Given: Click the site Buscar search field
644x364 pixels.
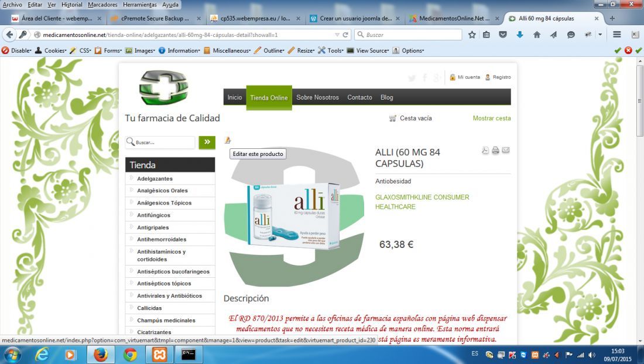Looking at the screenshot, I should click(160, 142).
